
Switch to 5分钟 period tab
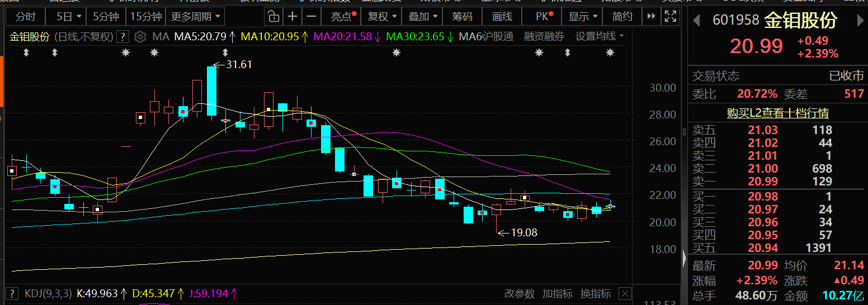(106, 16)
